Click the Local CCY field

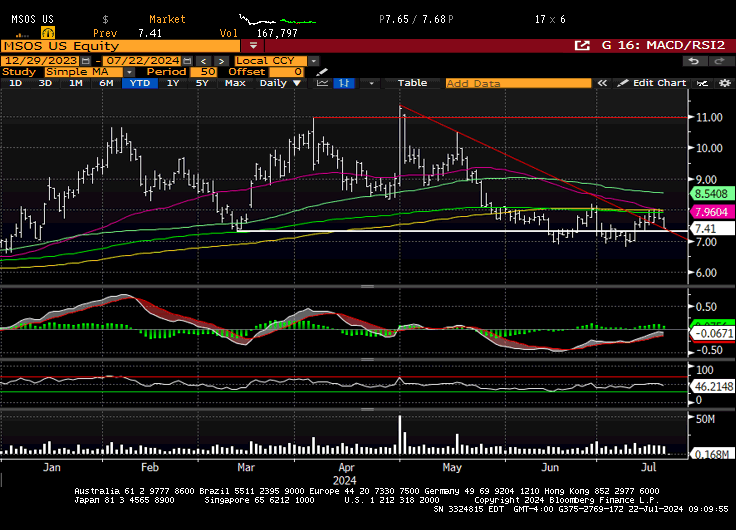(271, 61)
